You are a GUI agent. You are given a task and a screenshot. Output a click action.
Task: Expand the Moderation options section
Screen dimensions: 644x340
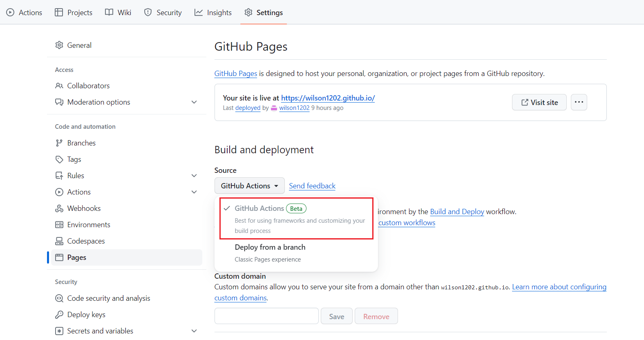coord(194,102)
